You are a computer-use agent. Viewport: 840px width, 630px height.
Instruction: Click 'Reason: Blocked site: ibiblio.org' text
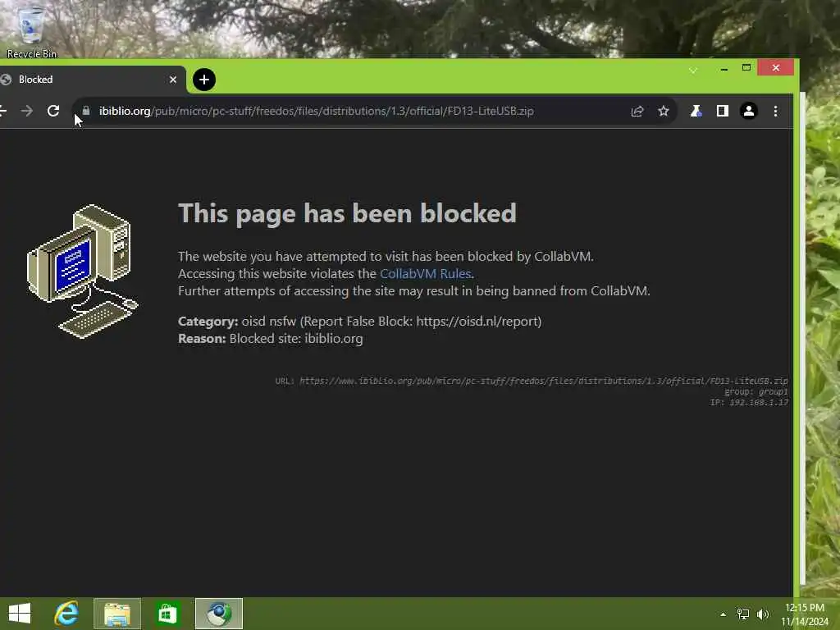point(271,339)
